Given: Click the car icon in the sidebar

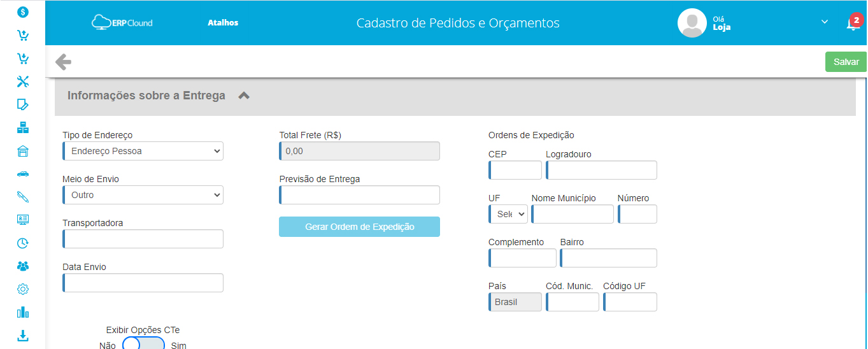Looking at the screenshot, I should [x=23, y=173].
